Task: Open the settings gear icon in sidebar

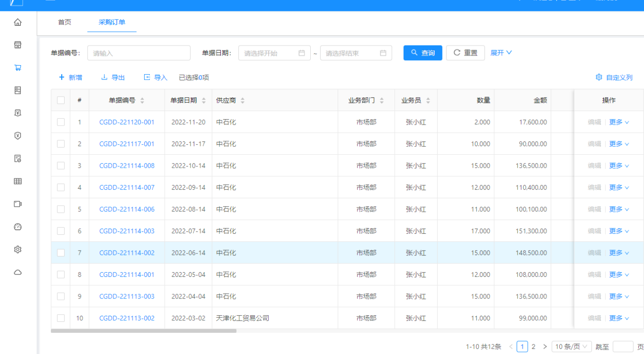Action: coord(18,250)
